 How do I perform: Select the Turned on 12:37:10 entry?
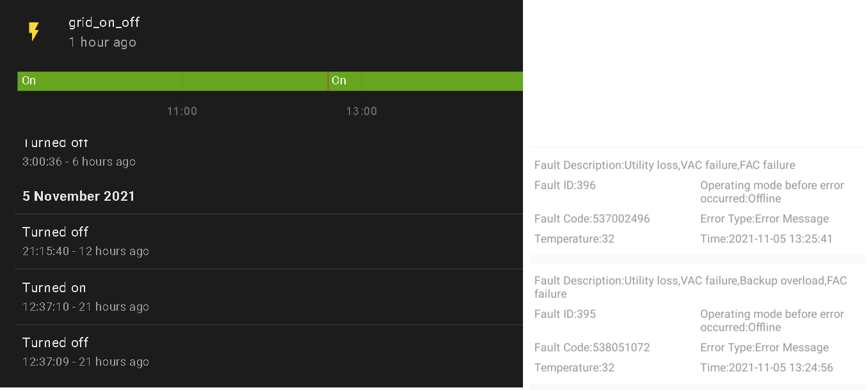coord(86,297)
